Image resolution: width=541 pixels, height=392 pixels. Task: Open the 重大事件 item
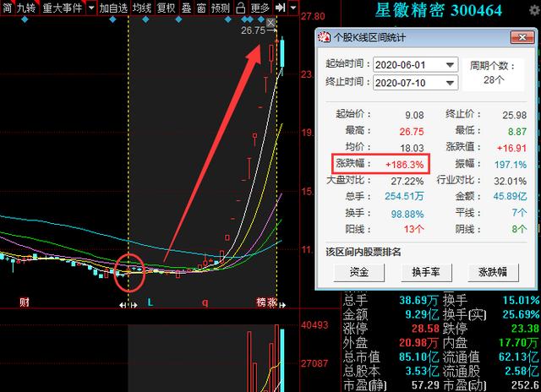coord(62,8)
